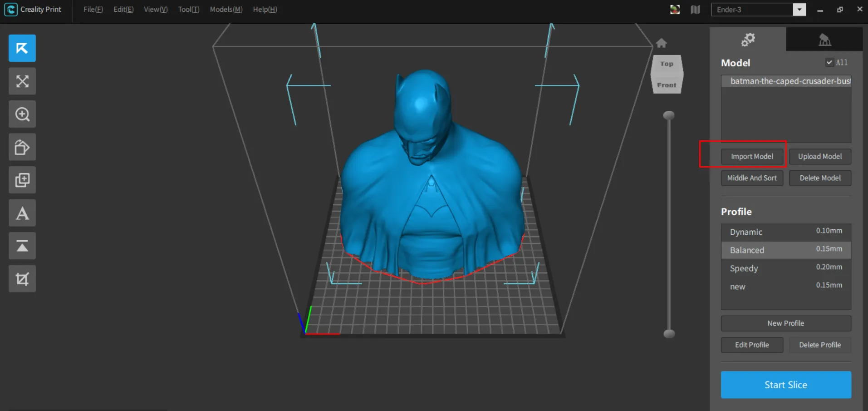The height and width of the screenshot is (411, 868).
Task: Open the File menu
Action: pyautogui.click(x=93, y=10)
